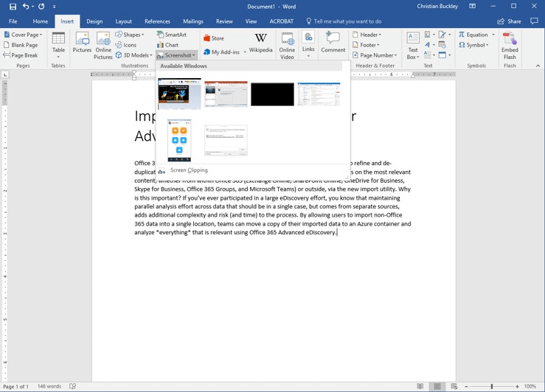The width and height of the screenshot is (545, 392).
Task: Redo with the repeat arrow icon
Action: pos(41,6)
